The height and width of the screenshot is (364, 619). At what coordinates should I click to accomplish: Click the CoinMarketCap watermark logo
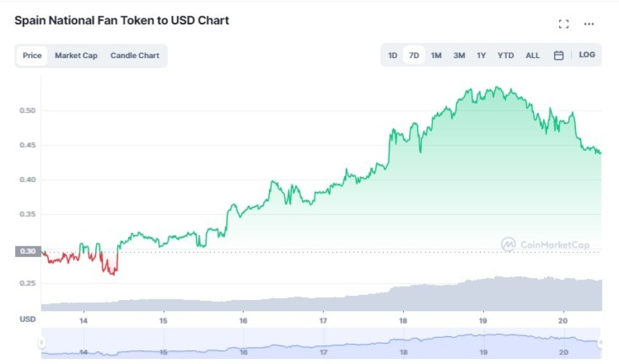(x=545, y=245)
